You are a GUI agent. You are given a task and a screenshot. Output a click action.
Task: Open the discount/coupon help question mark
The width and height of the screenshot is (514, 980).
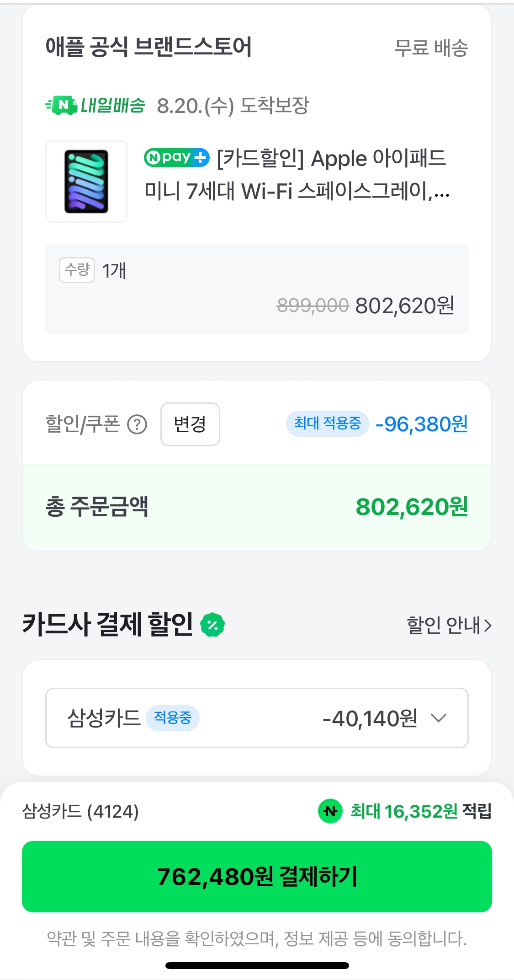click(137, 424)
